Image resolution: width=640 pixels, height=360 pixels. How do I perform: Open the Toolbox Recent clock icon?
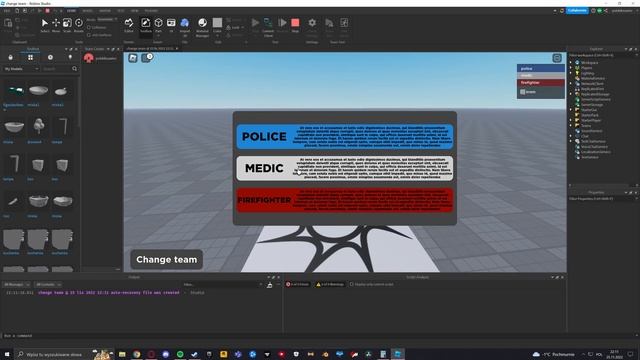tap(50, 58)
